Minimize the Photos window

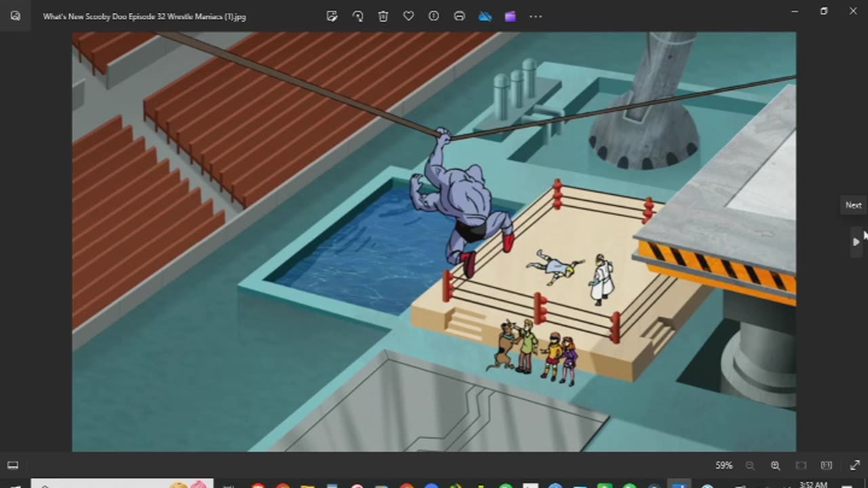pos(795,12)
